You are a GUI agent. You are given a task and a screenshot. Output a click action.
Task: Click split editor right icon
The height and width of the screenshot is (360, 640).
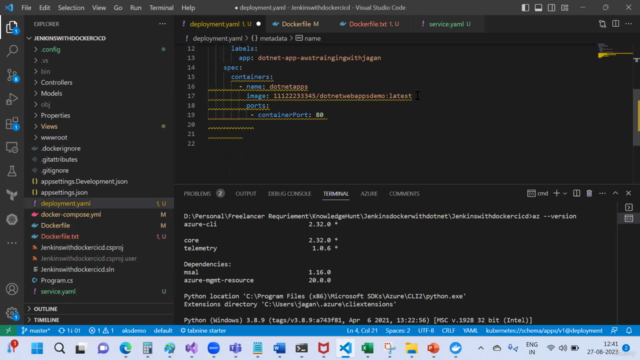coord(616,24)
